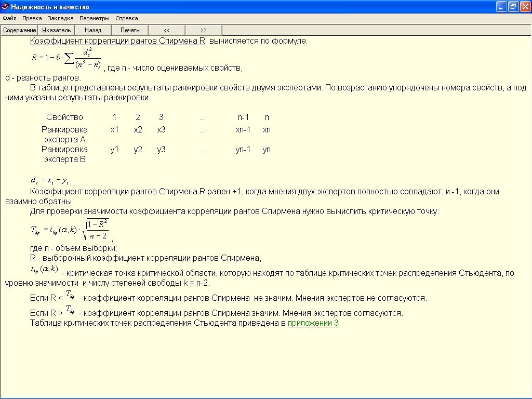Open the Закладка menu
Image resolution: width=532 pixels, height=399 pixels.
pos(60,18)
